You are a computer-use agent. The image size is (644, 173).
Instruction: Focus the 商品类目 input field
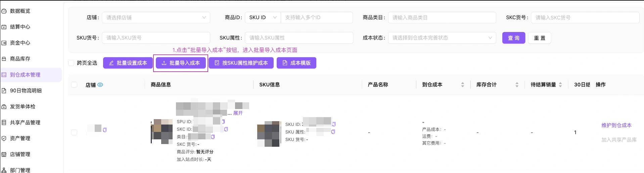coord(442,18)
